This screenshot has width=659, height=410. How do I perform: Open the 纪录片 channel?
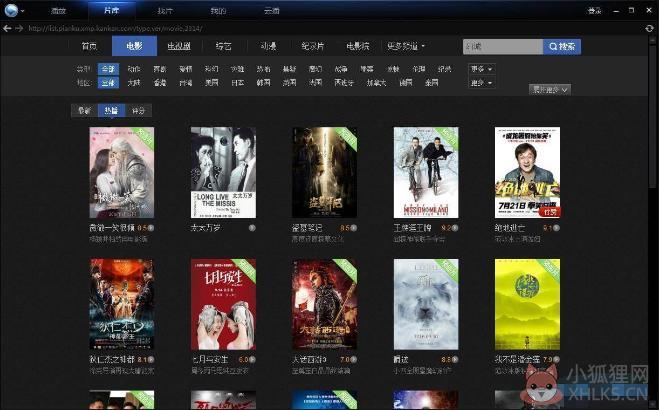click(313, 46)
